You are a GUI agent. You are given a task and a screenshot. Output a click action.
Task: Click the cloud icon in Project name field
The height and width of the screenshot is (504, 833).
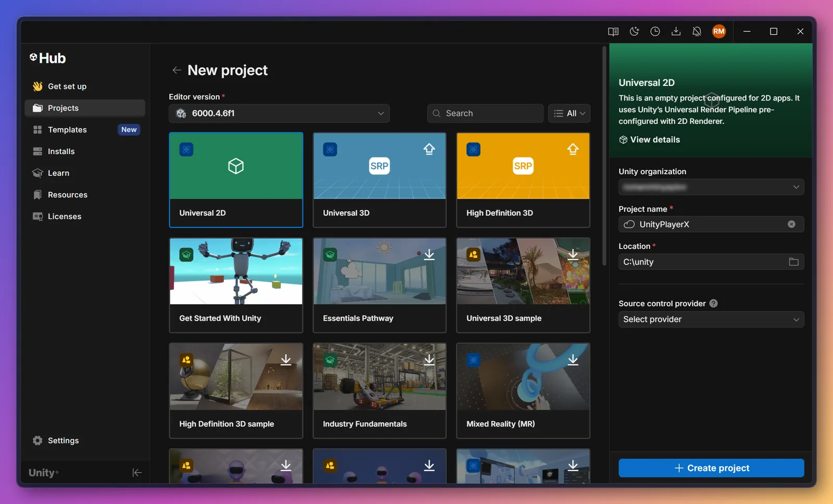click(629, 224)
